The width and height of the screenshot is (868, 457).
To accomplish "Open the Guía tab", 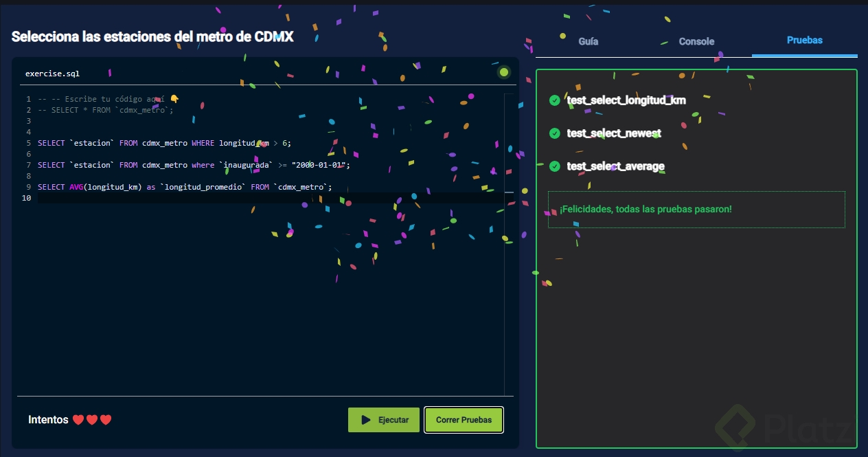I will pos(589,41).
